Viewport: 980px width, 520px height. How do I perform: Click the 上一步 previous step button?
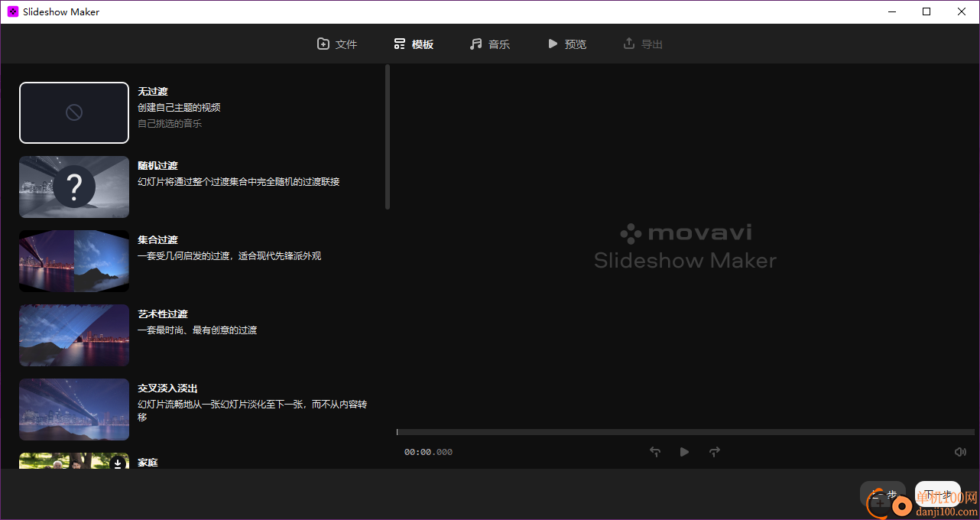tap(883, 495)
